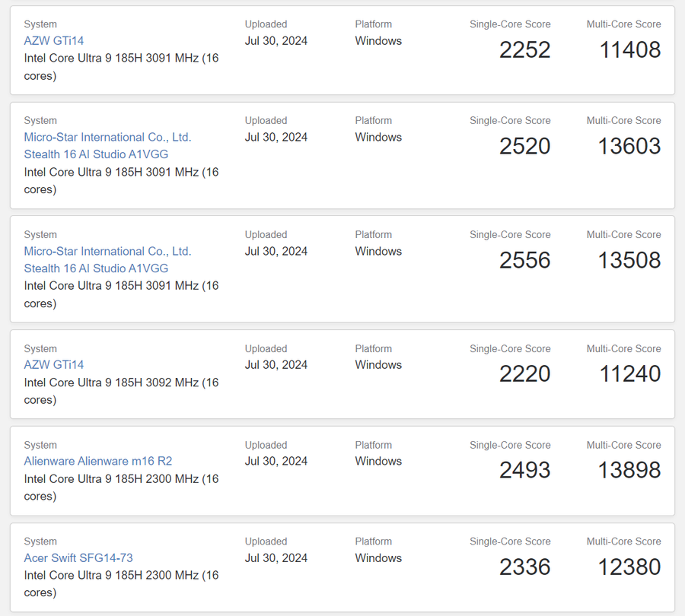The height and width of the screenshot is (616, 685).
Task: Select the multi-core score 13898
Action: tap(629, 471)
